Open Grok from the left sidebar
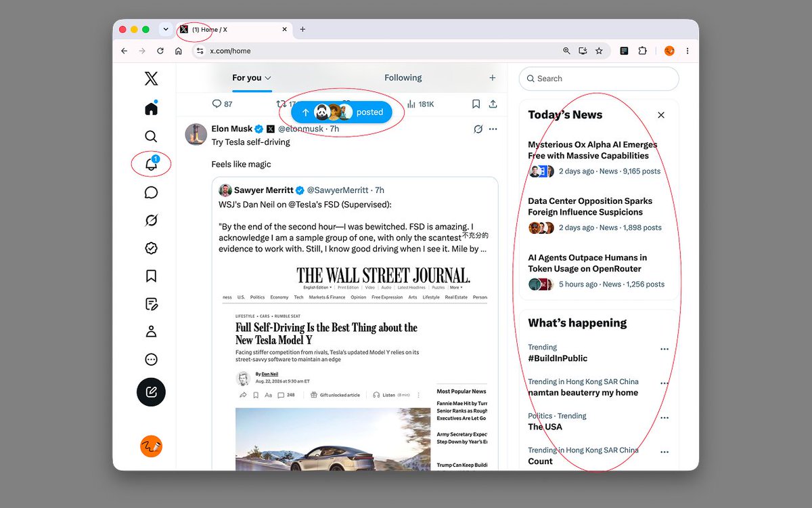The height and width of the screenshot is (508, 812). pos(151,220)
